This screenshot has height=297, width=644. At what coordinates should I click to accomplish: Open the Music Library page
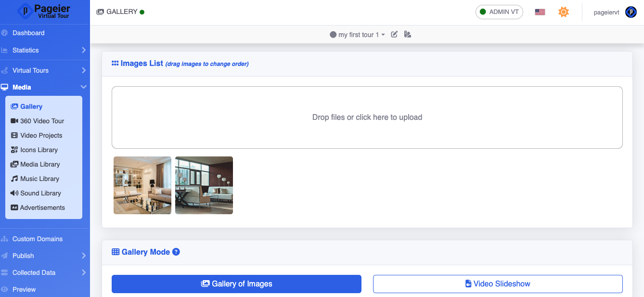39,179
